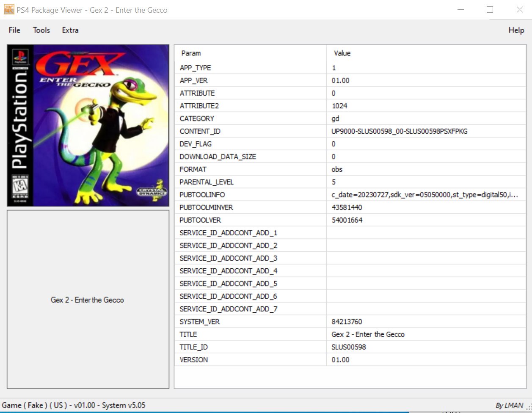This screenshot has height=413, width=532.
Task: Select the SYSTEM_VER parameter
Action: click(x=200, y=322)
